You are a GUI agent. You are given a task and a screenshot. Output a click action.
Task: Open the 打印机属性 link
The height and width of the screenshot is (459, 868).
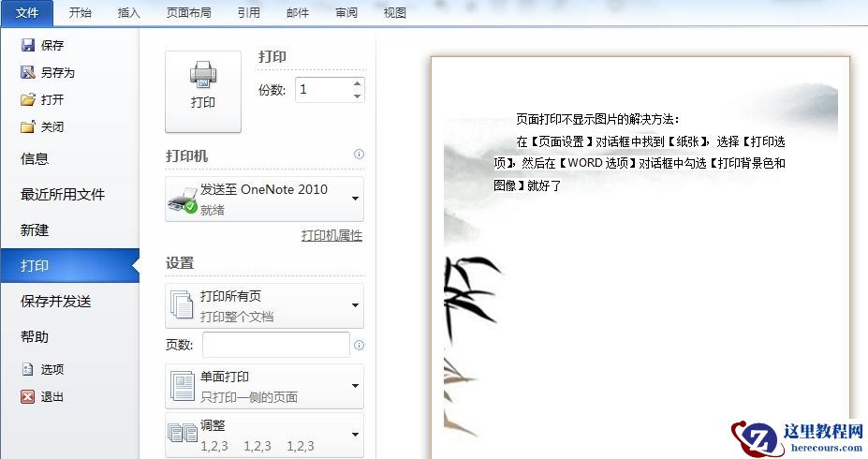(x=331, y=235)
